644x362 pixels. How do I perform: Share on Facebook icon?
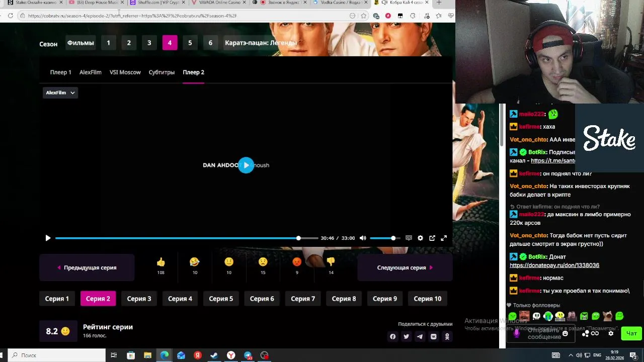[x=393, y=336]
